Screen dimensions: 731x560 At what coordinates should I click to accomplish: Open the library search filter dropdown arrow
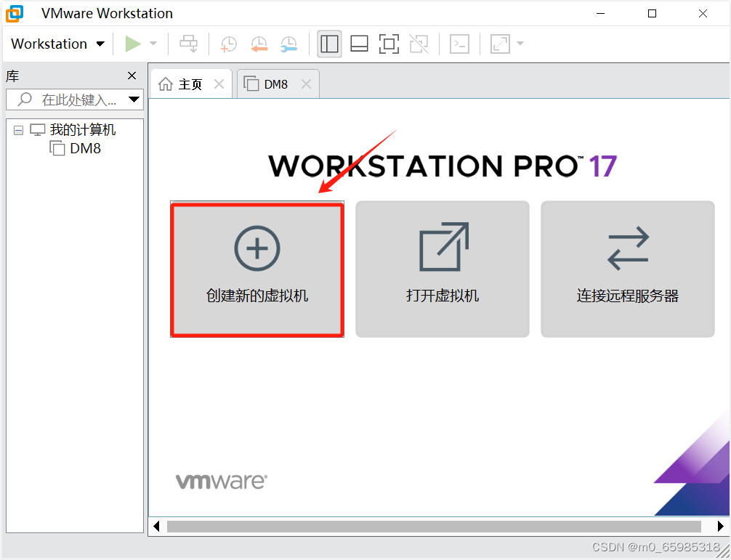[134, 100]
